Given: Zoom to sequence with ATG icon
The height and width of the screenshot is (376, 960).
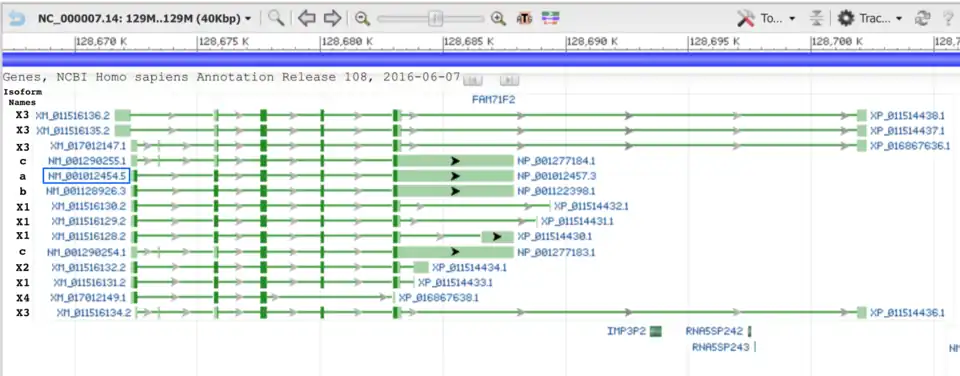Looking at the screenshot, I should (x=524, y=19).
